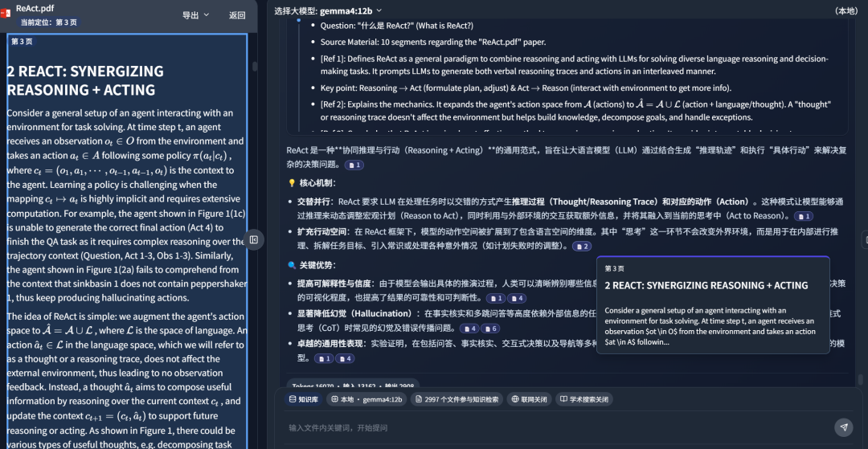Click the PDF viewer vertical scrollbar

pyautogui.click(x=255, y=67)
